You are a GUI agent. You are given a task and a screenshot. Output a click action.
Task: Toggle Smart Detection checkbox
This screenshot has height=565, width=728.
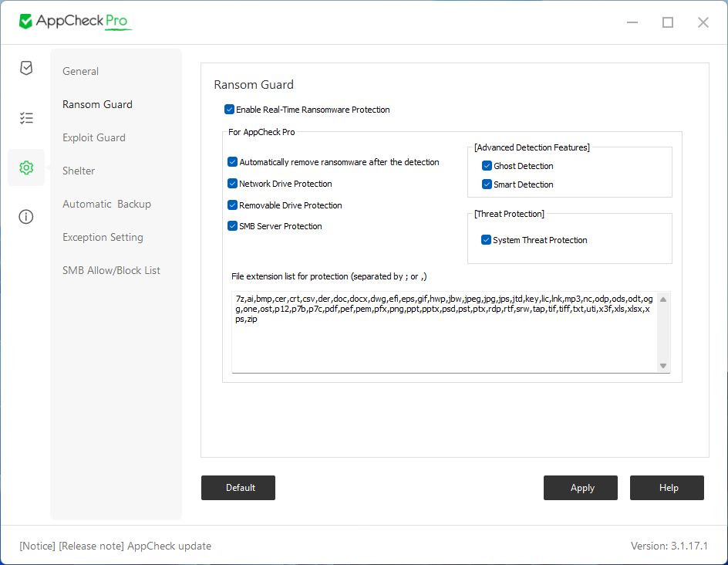pos(487,184)
